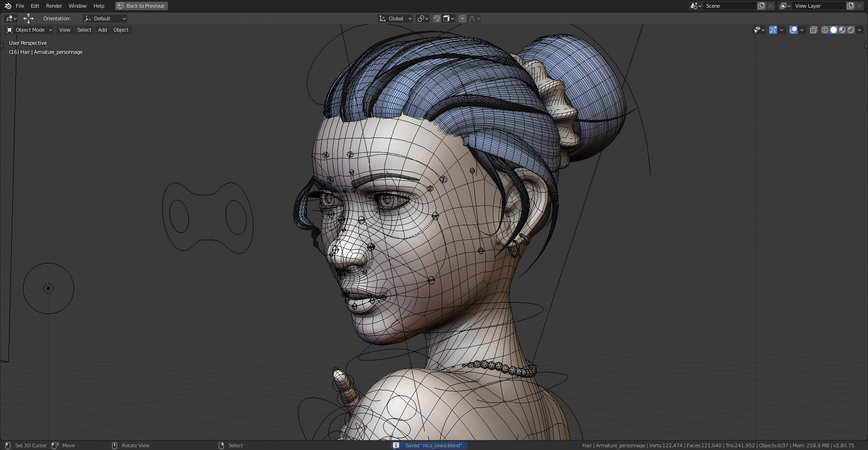Open object types visibility eye dropdown
This screenshot has width=868, height=450.
[759, 30]
